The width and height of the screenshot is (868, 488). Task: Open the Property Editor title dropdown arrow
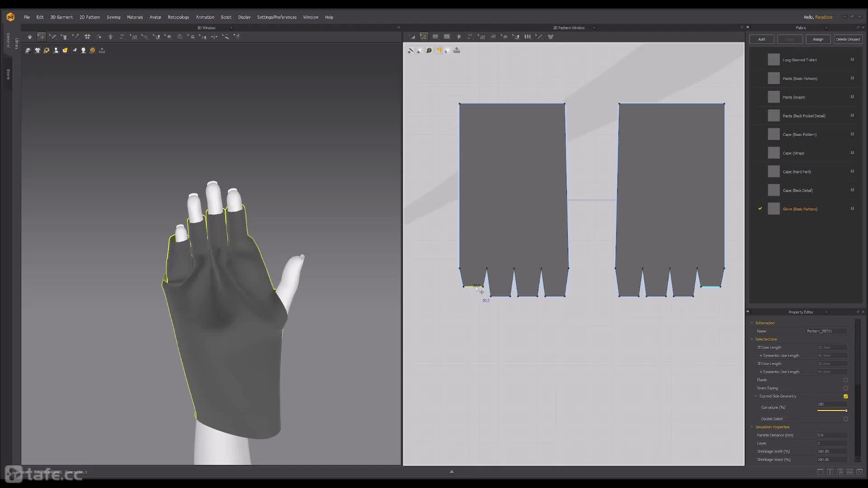pos(826,312)
